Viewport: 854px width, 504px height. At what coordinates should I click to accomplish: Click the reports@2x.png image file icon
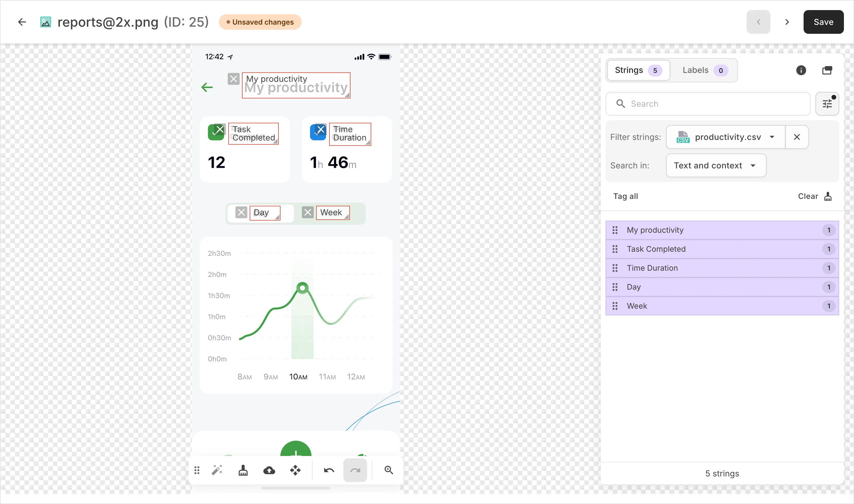[46, 22]
